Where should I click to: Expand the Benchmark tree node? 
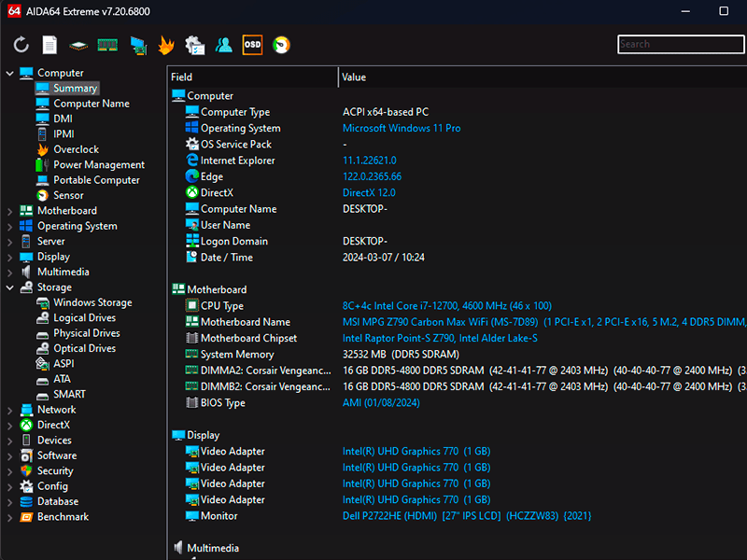click(x=10, y=517)
